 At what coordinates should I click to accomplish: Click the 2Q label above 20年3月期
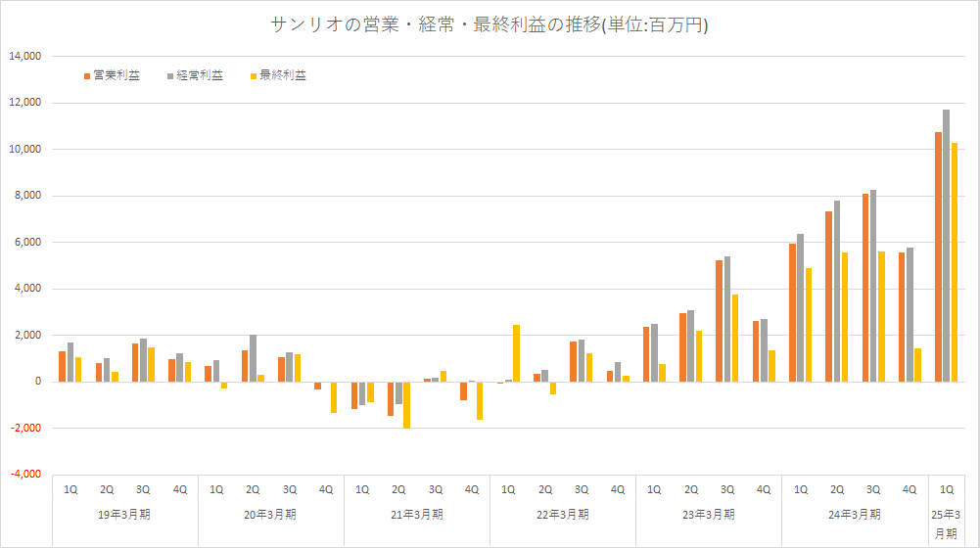pyautogui.click(x=253, y=490)
